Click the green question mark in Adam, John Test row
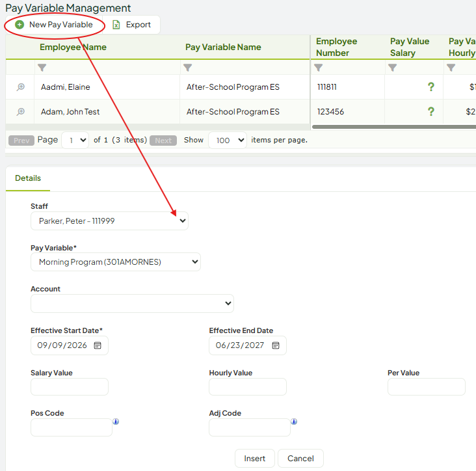Viewport: 476px width, 471px height. coord(430,111)
